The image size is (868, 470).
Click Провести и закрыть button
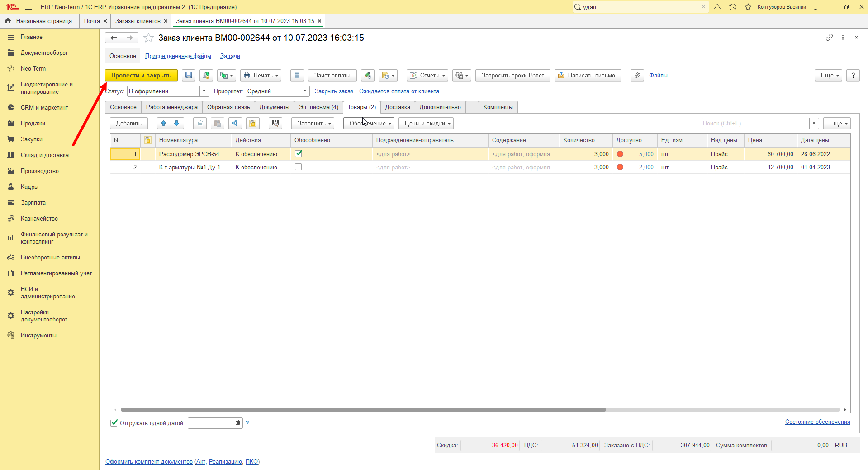[x=141, y=76]
